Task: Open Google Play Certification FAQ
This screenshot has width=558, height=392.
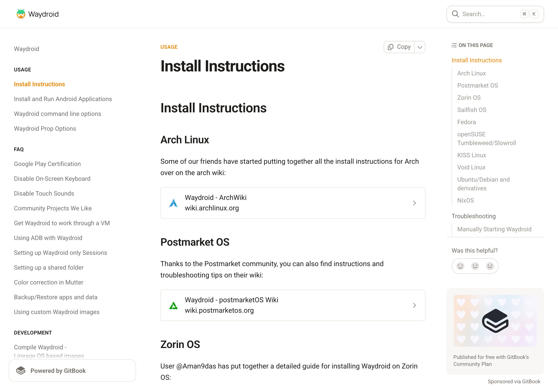Action: (x=47, y=164)
